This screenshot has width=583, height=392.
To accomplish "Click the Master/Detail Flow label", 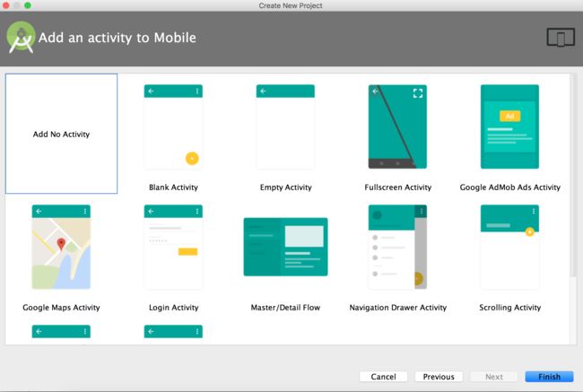I will click(x=285, y=308).
